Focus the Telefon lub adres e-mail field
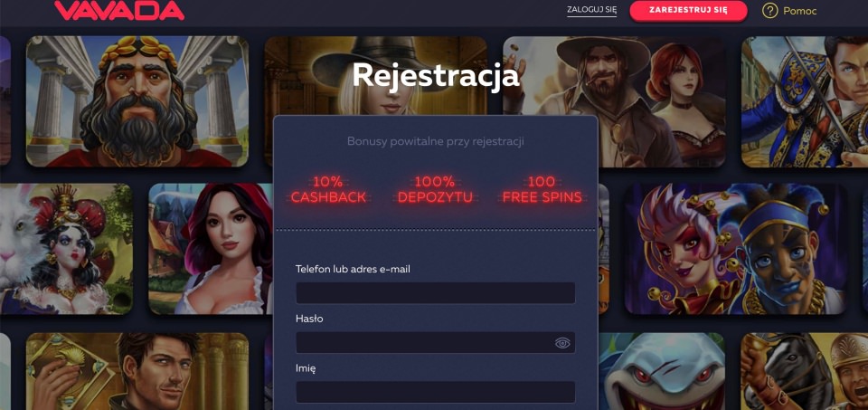Viewport: 868px width, 410px height. [x=436, y=293]
